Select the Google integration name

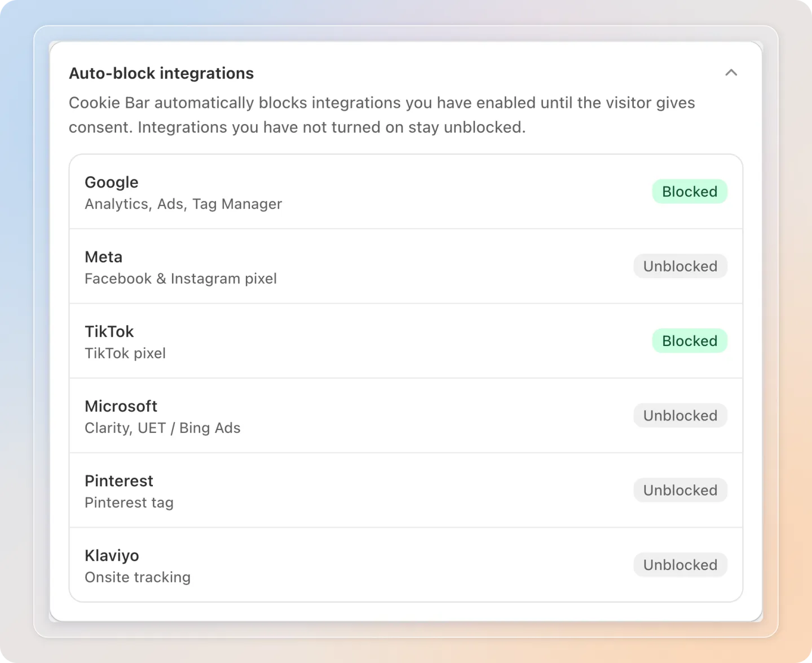[x=112, y=182]
